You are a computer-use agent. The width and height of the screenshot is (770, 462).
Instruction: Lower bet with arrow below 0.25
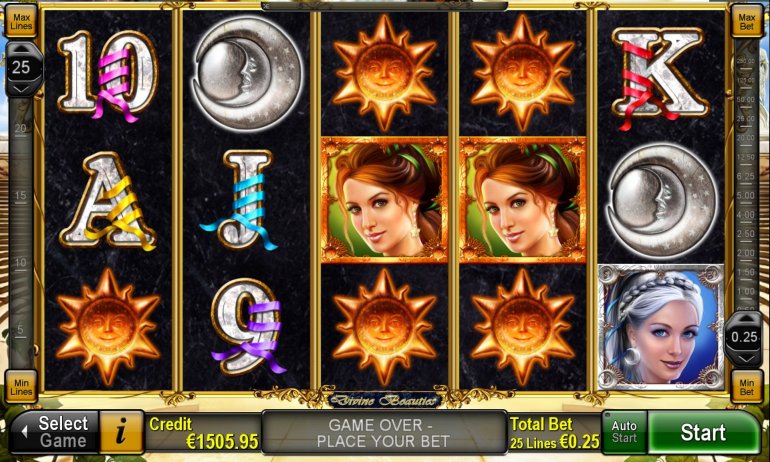[x=745, y=358]
